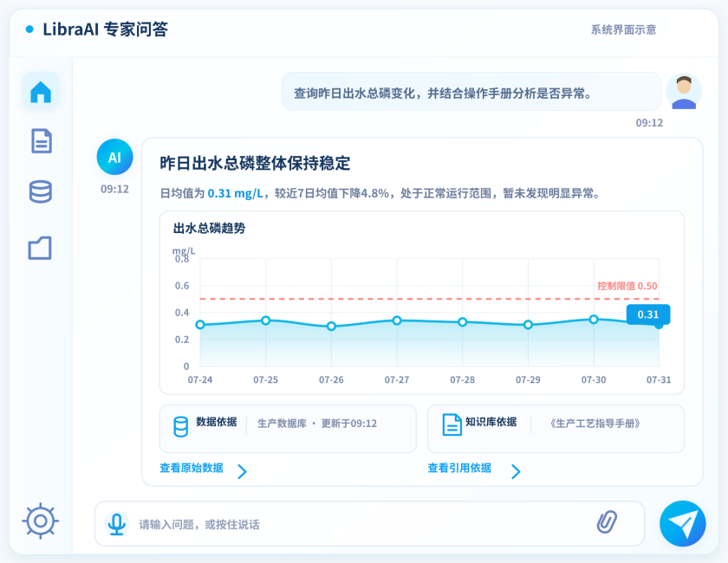
Task: Click the 出水总磷趋势 chart title
Action: pos(210,228)
